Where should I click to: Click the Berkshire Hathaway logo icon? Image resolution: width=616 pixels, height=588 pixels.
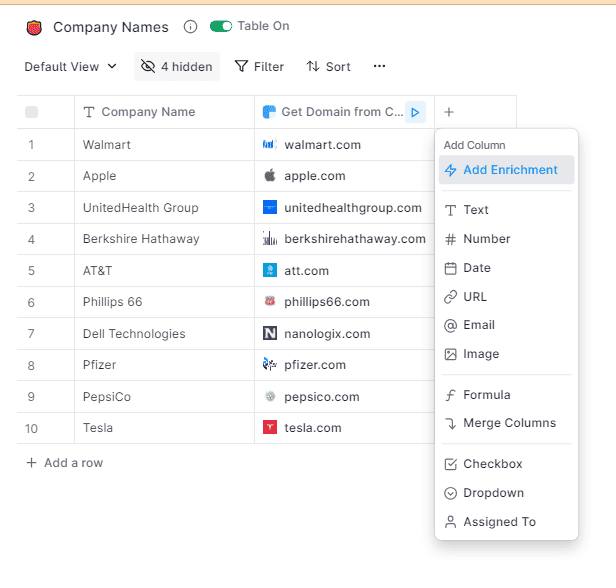270,238
